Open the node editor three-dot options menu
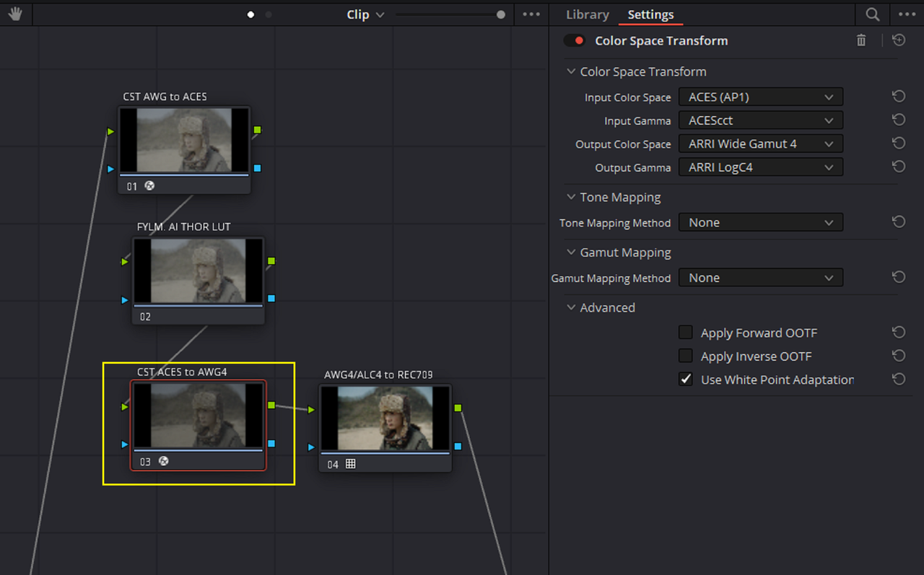The width and height of the screenshot is (924, 575). [531, 14]
